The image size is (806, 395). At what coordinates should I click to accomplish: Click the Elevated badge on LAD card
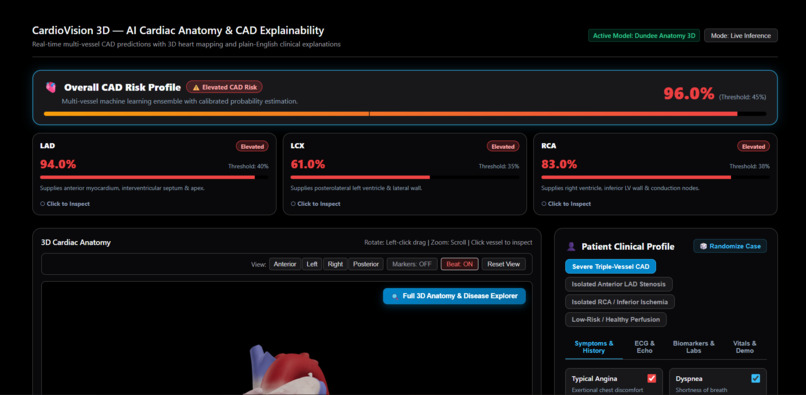[252, 147]
